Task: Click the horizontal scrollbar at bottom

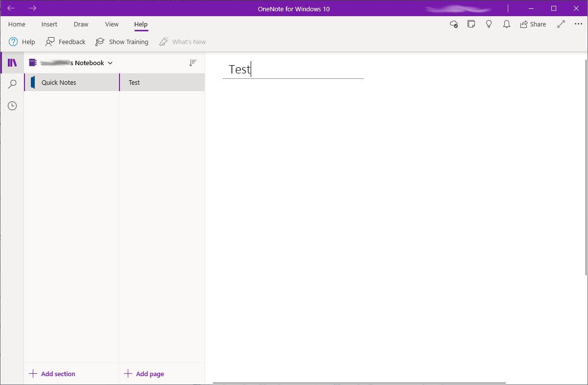Action: point(359,383)
